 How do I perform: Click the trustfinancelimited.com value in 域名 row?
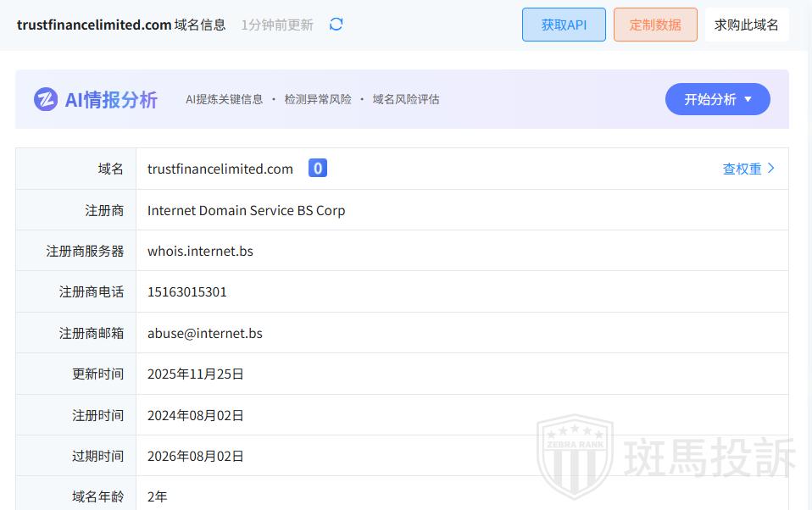click(x=220, y=169)
